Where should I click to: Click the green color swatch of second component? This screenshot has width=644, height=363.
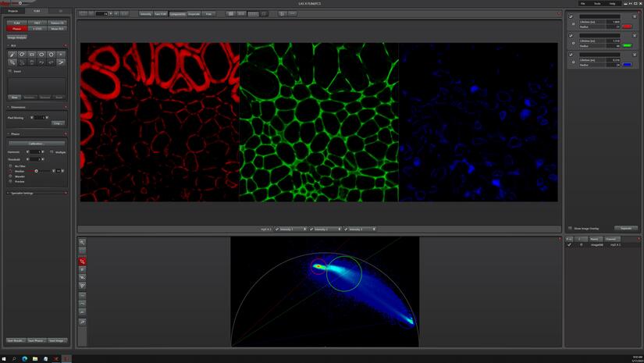627,45
